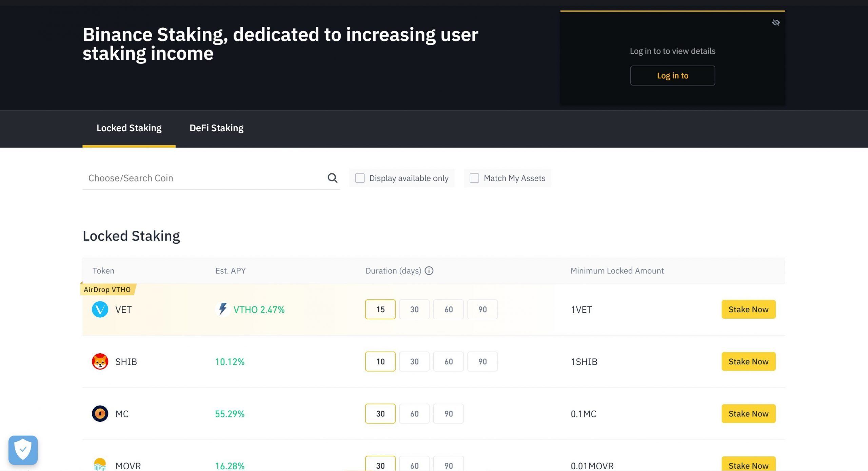Click MC's 55.29% APY value

(x=230, y=414)
